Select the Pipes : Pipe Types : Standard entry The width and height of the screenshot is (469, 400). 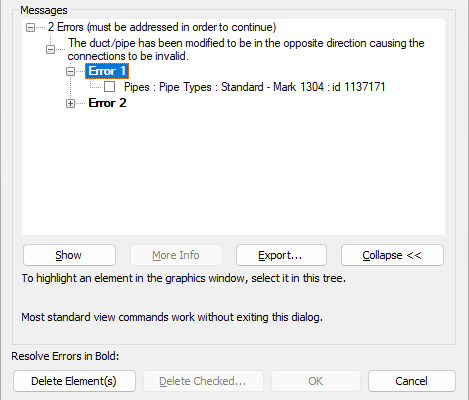point(255,87)
